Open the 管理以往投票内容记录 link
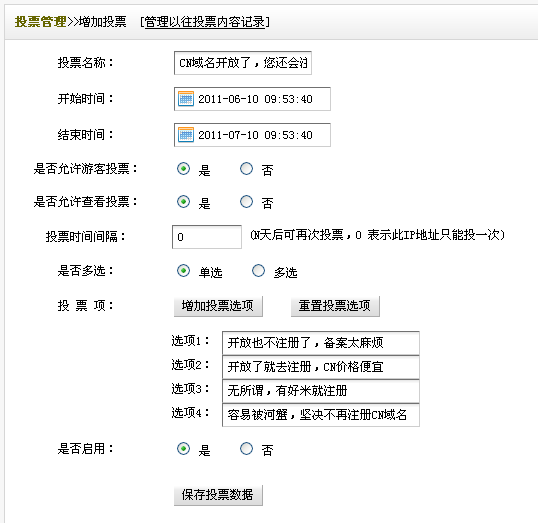The height and width of the screenshot is (523, 538). click(205, 22)
